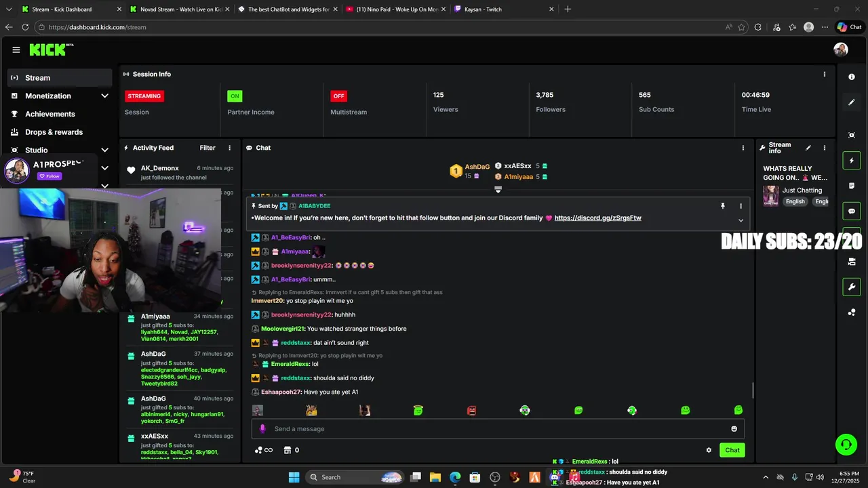Toggle the Partner Income ON badge

235,96
